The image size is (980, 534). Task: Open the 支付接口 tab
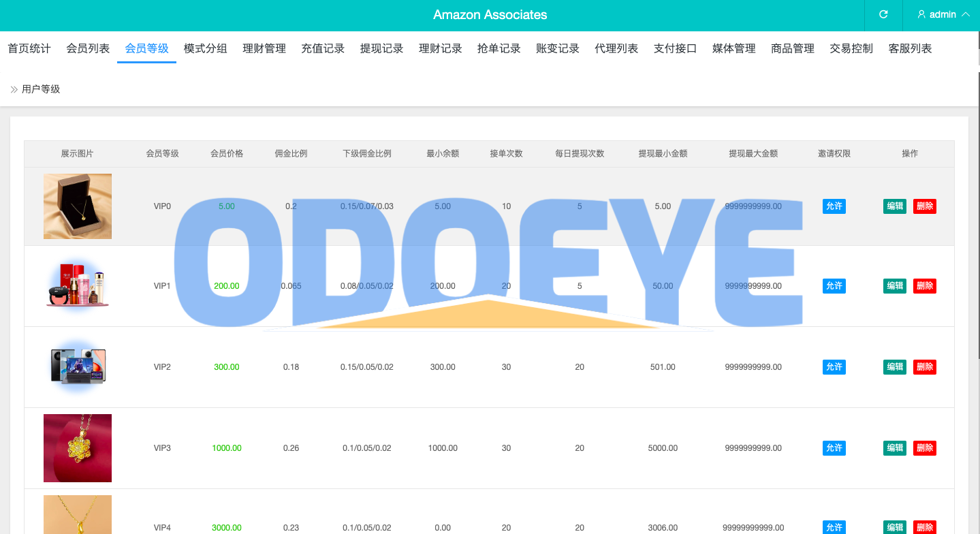pyautogui.click(x=675, y=48)
